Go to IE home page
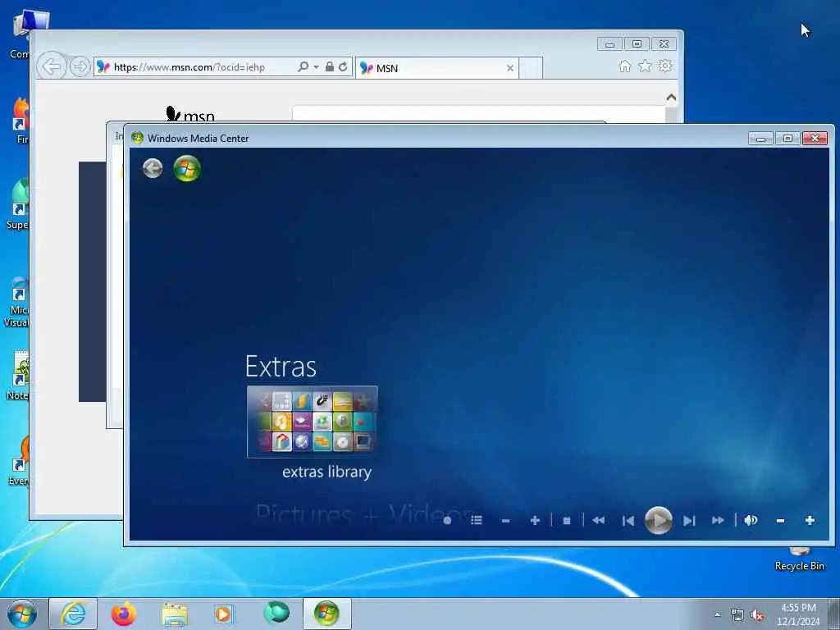 click(624, 66)
